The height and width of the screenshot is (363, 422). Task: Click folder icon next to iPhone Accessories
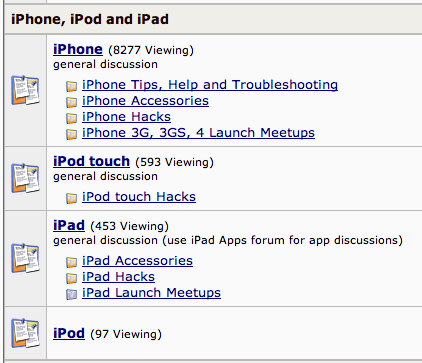71,102
